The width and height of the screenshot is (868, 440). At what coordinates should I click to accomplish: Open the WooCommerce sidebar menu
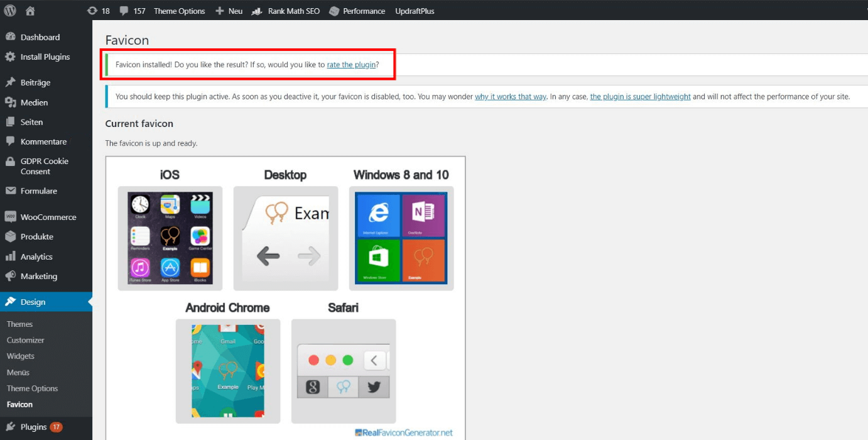coord(46,217)
